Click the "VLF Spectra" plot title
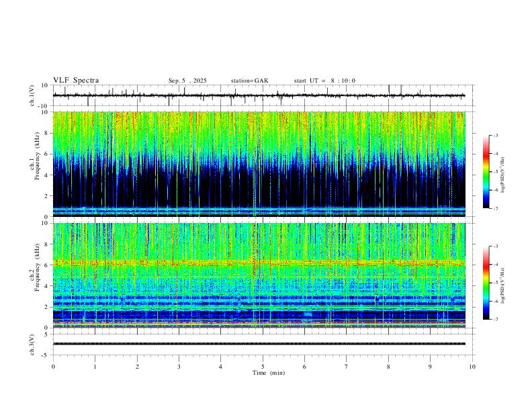 tap(76, 81)
